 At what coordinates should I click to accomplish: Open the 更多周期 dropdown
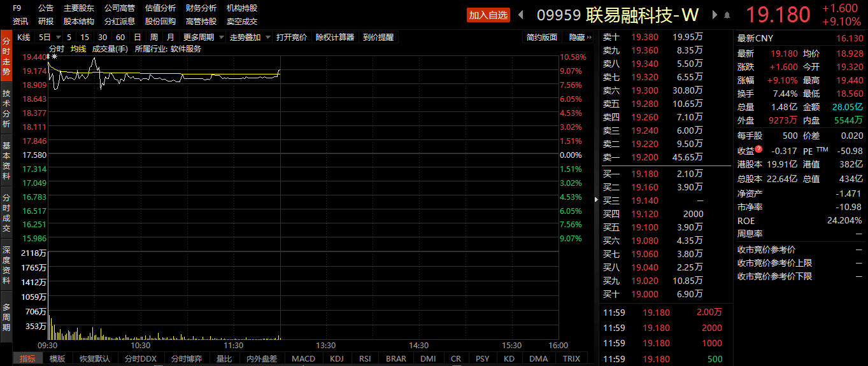coord(203,38)
